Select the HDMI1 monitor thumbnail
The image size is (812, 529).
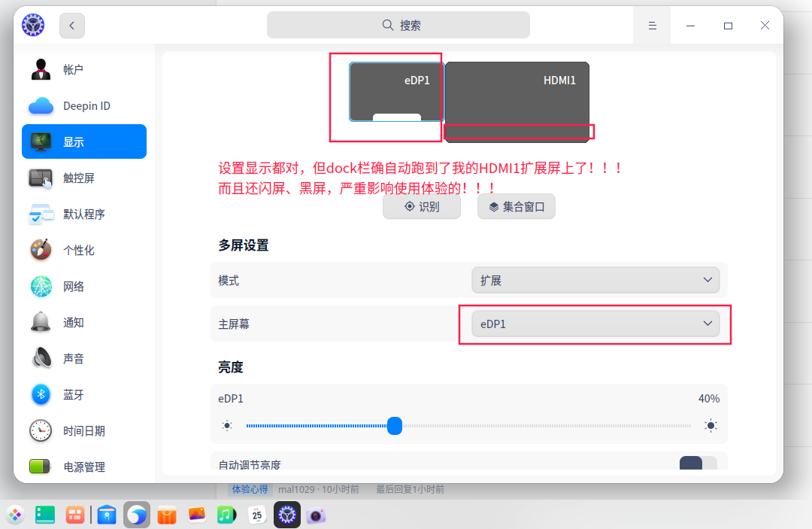pyautogui.click(x=517, y=102)
